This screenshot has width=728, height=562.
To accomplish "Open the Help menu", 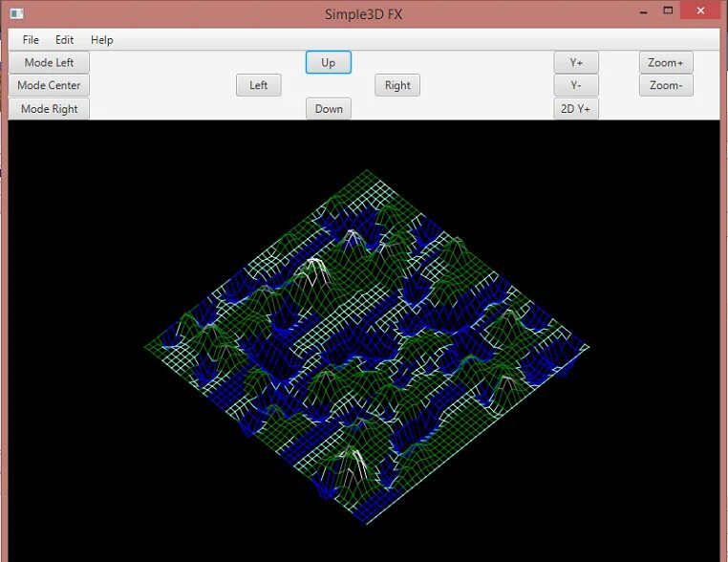I will (x=101, y=40).
